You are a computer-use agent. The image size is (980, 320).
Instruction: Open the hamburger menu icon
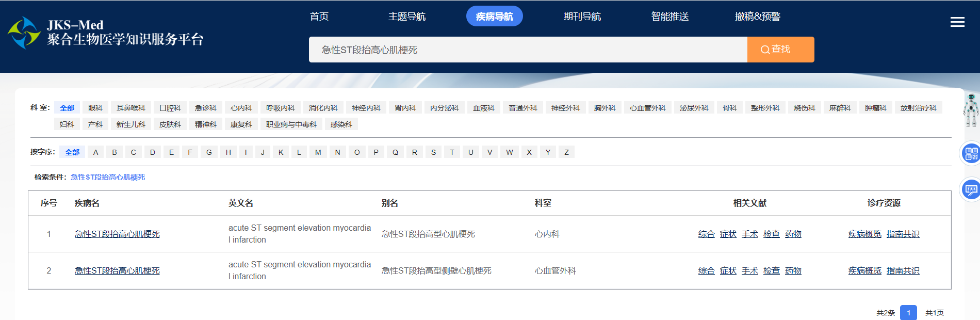(957, 22)
